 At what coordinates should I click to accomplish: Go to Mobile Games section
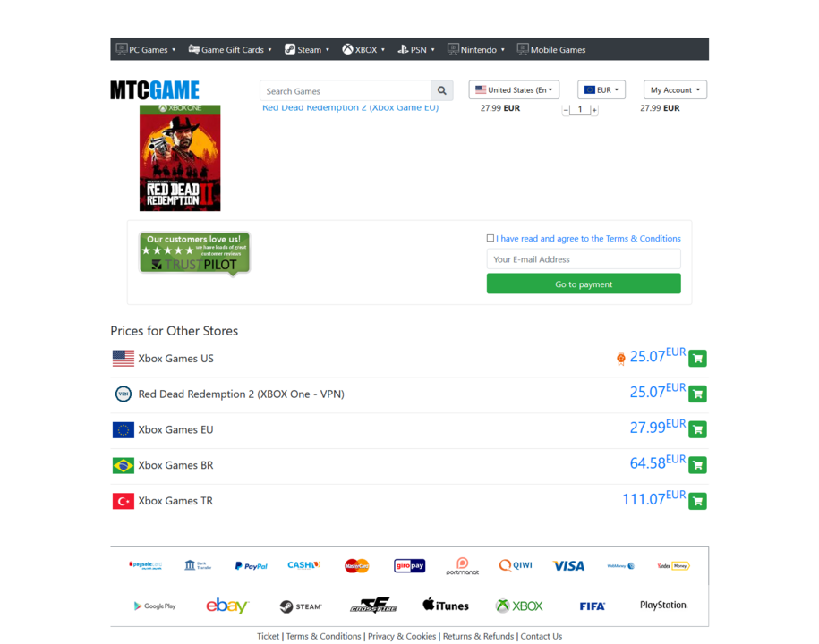point(551,49)
